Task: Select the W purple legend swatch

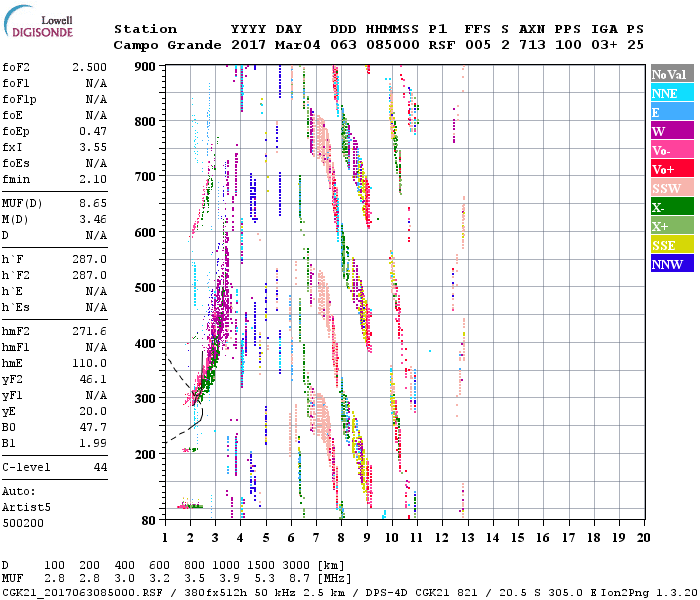Action: click(x=672, y=131)
